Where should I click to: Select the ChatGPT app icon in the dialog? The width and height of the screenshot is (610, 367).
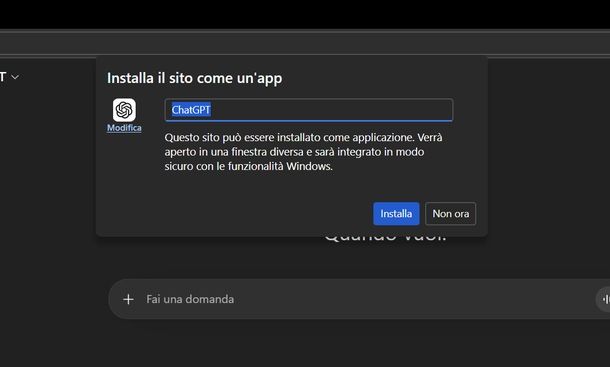pos(124,110)
